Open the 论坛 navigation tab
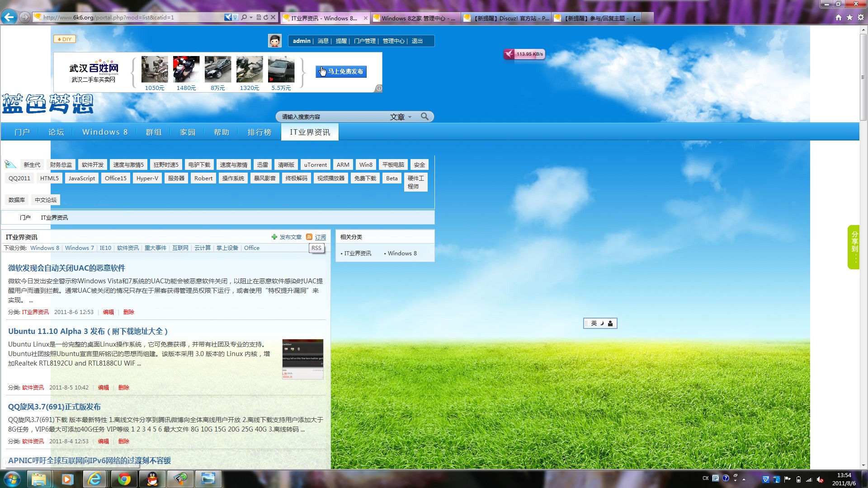Screen dimensions: 868x488 (56, 132)
